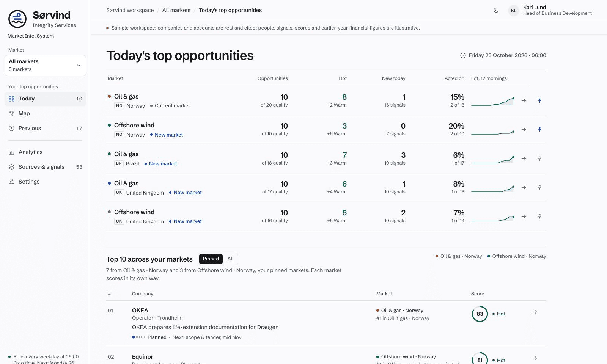Open Offshore wind United Kingdom arrow

click(x=524, y=216)
